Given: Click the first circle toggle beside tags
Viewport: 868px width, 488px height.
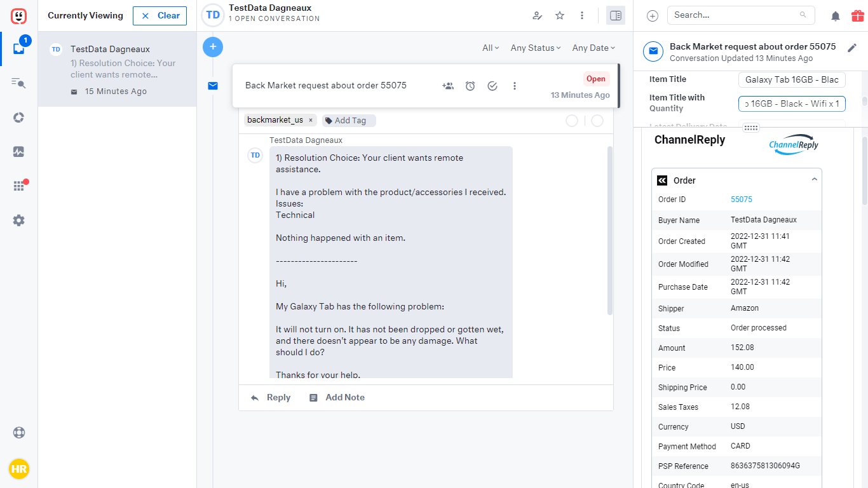Looking at the screenshot, I should click(572, 121).
